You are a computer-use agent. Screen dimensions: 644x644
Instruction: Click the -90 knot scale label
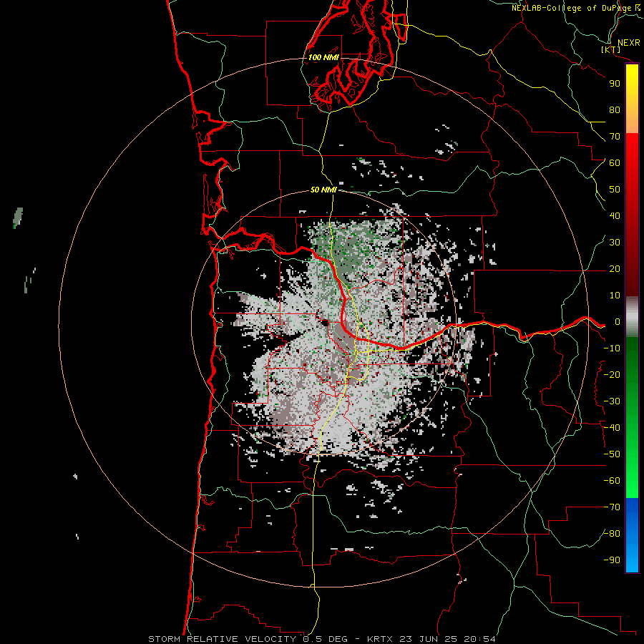pos(612,560)
